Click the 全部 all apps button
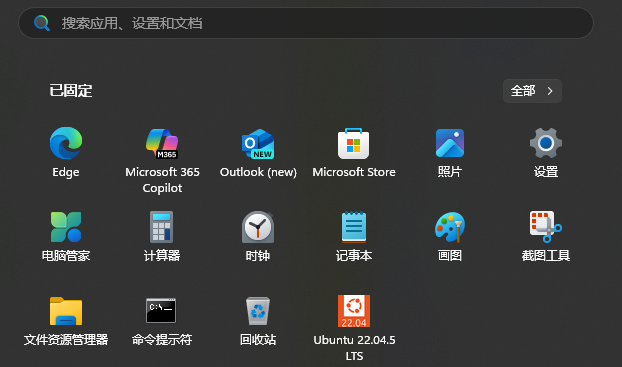Image resolution: width=622 pixels, height=367 pixels. pos(532,91)
